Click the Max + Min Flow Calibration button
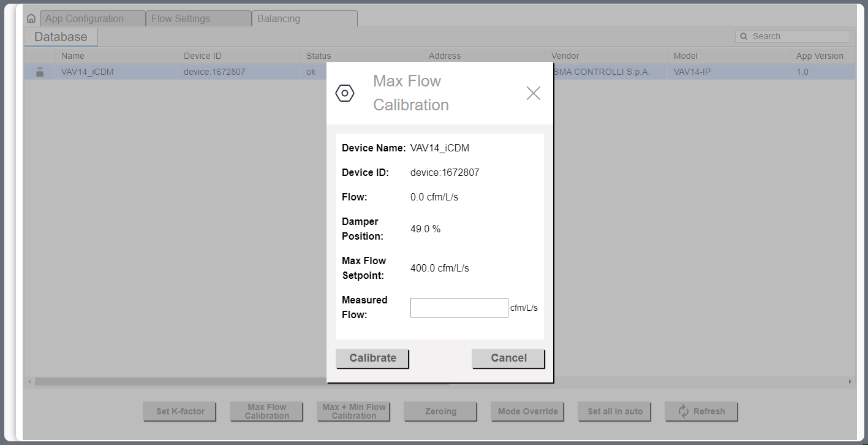This screenshot has width=868, height=445. coord(354,411)
